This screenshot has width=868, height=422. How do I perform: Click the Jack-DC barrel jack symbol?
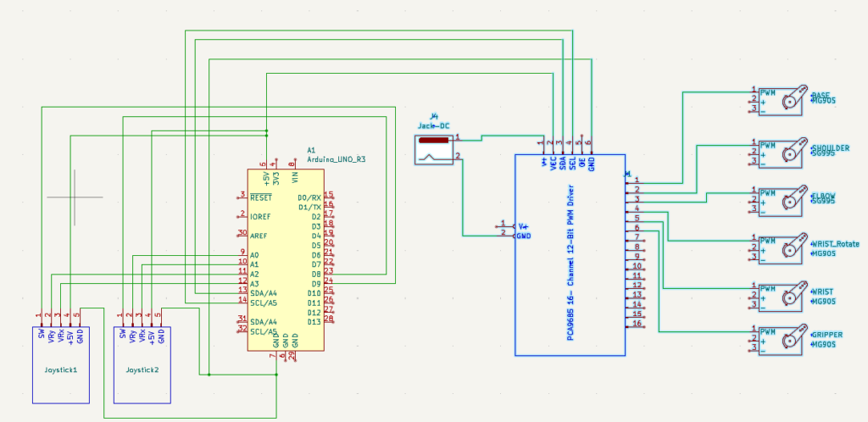(x=433, y=150)
